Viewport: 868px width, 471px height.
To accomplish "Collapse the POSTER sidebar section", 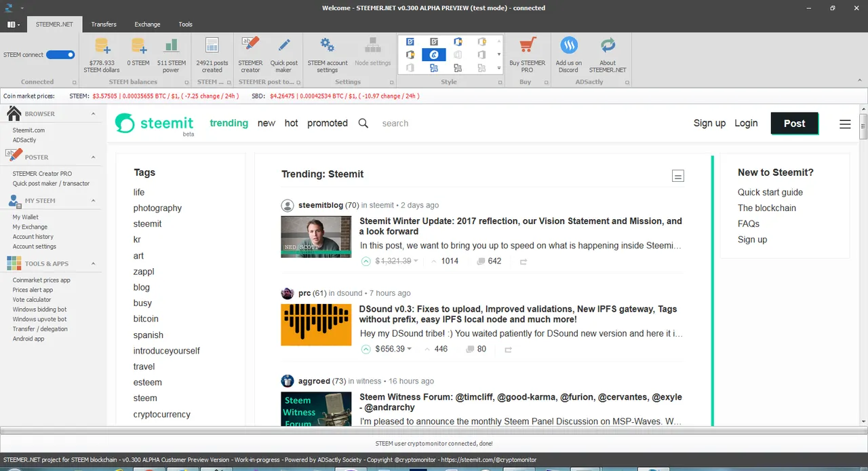I will [x=94, y=157].
